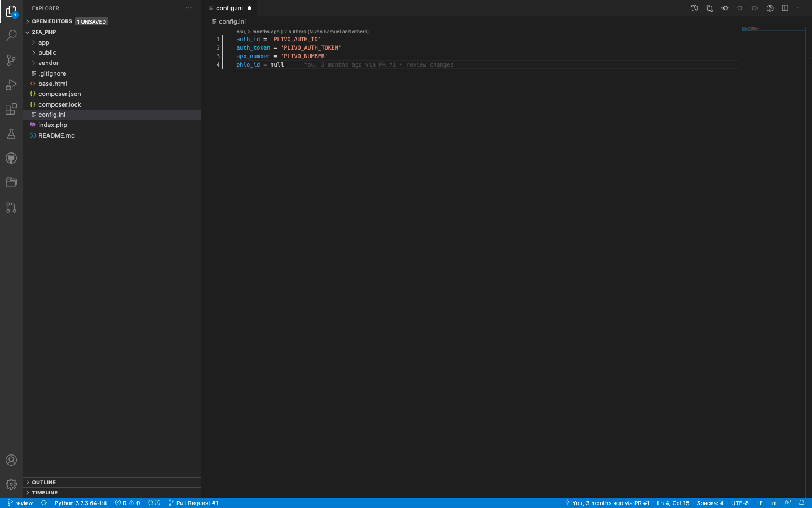The width and height of the screenshot is (812, 508).
Task: Open the Accounts icon at bottom of activity bar
Action: pos(11,460)
